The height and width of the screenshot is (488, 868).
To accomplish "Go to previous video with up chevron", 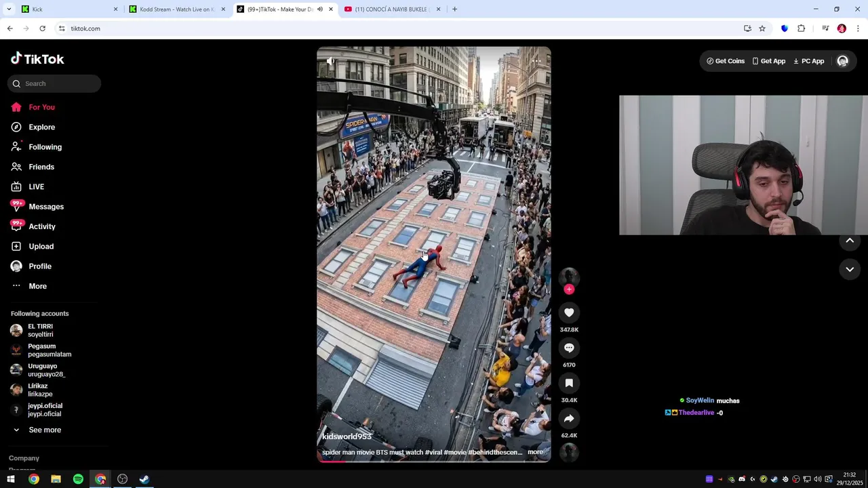I will 850,241.
